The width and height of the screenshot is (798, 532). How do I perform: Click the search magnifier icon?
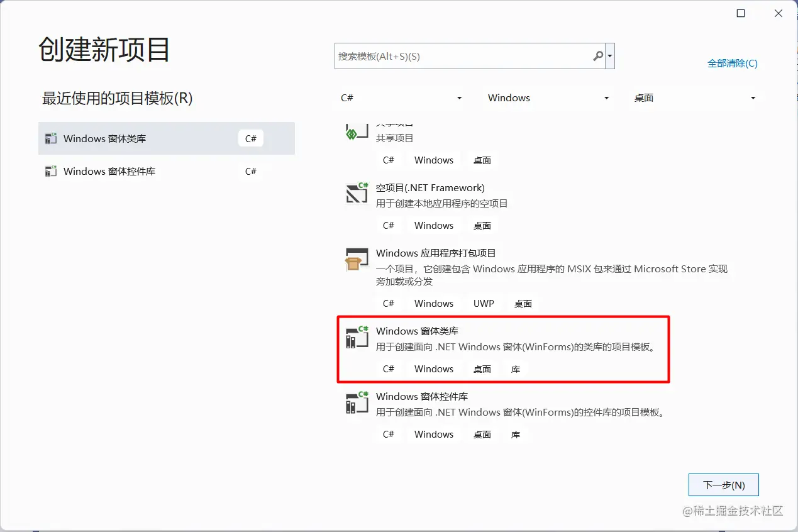tap(597, 56)
